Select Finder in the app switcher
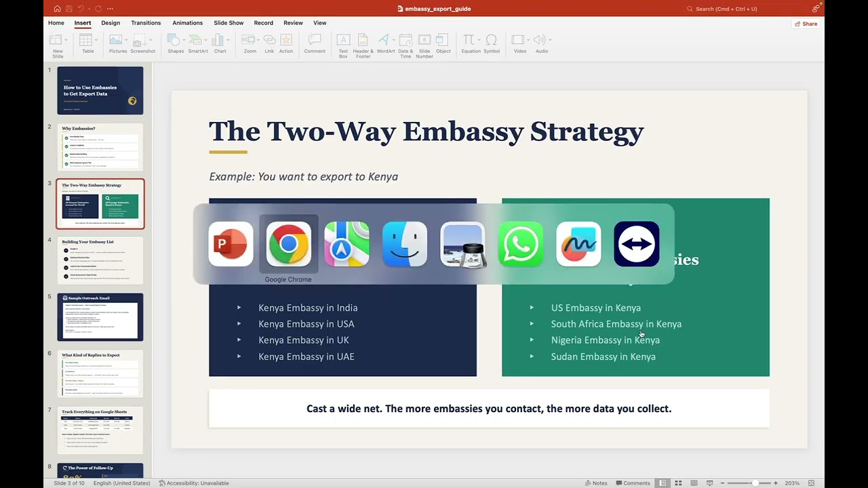 pos(405,244)
